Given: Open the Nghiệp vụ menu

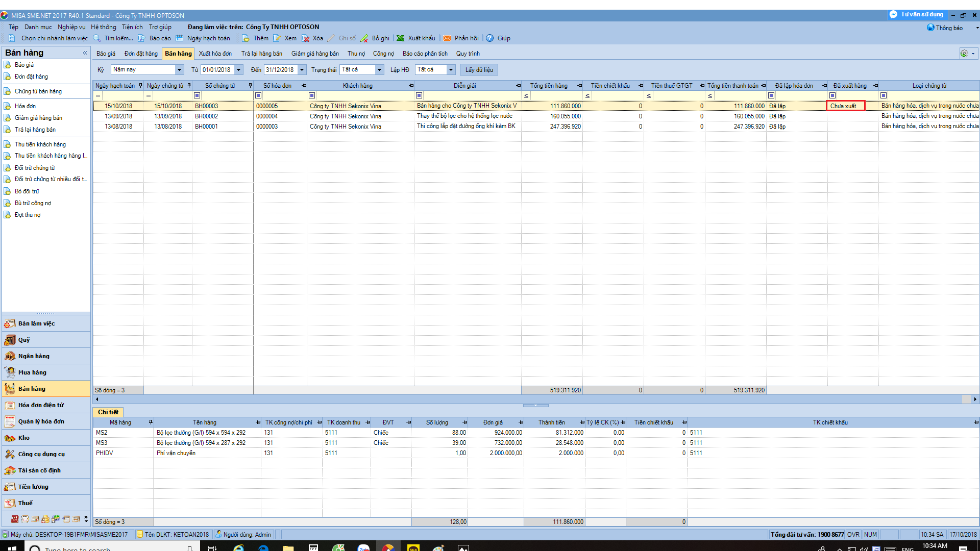Looking at the screenshot, I should (71, 27).
